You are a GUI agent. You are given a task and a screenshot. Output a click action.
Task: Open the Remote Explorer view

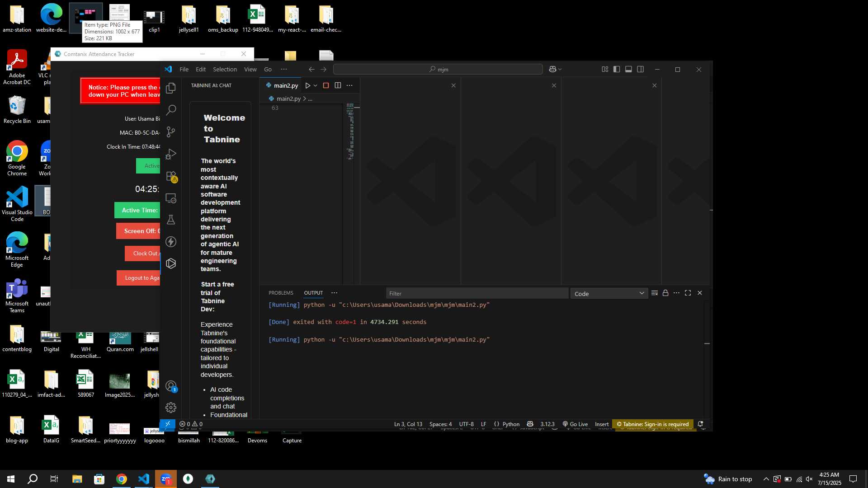pos(171,198)
